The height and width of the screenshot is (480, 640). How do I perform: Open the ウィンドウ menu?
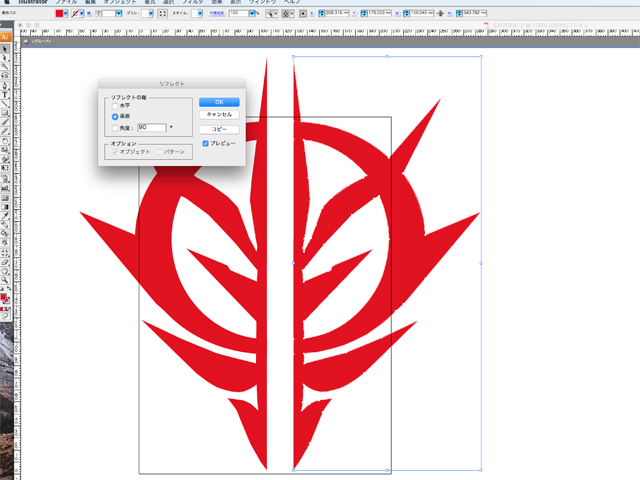tap(262, 2)
